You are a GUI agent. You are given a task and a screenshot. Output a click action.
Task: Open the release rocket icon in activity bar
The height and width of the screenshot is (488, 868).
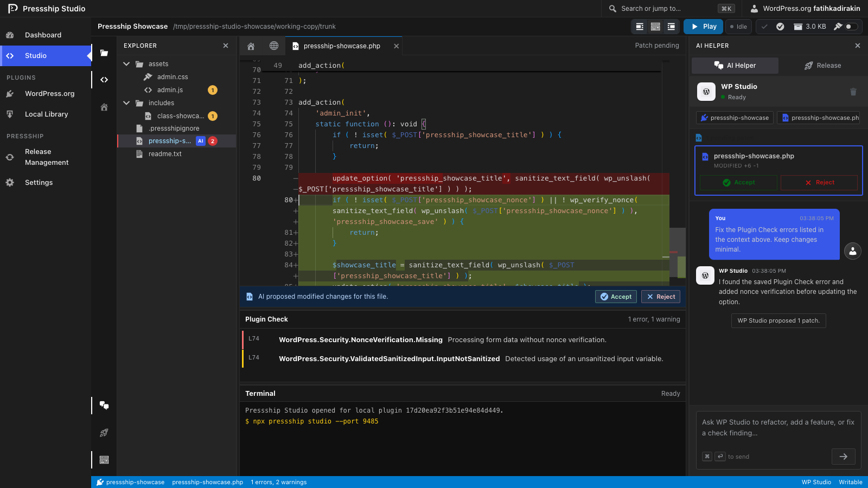104,433
